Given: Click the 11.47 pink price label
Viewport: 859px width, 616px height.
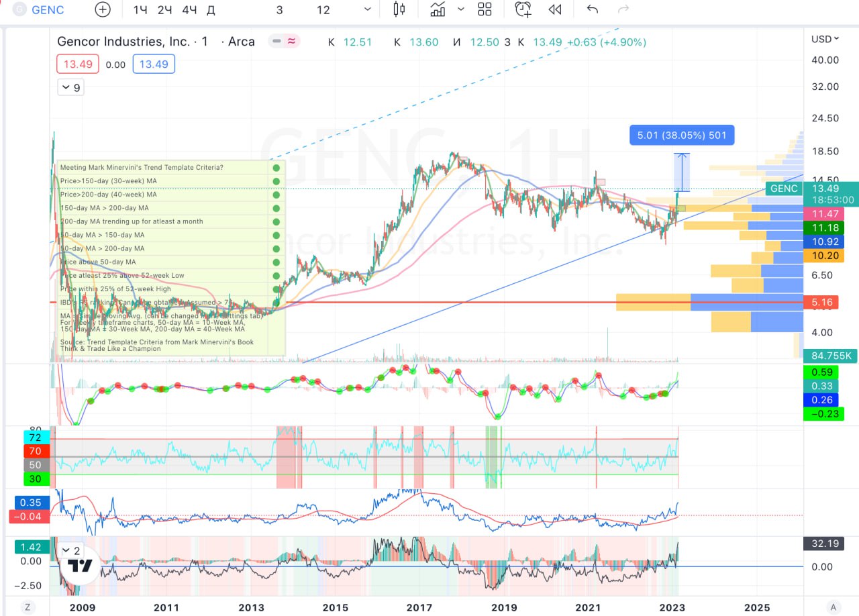Looking at the screenshot, I should click(x=823, y=214).
